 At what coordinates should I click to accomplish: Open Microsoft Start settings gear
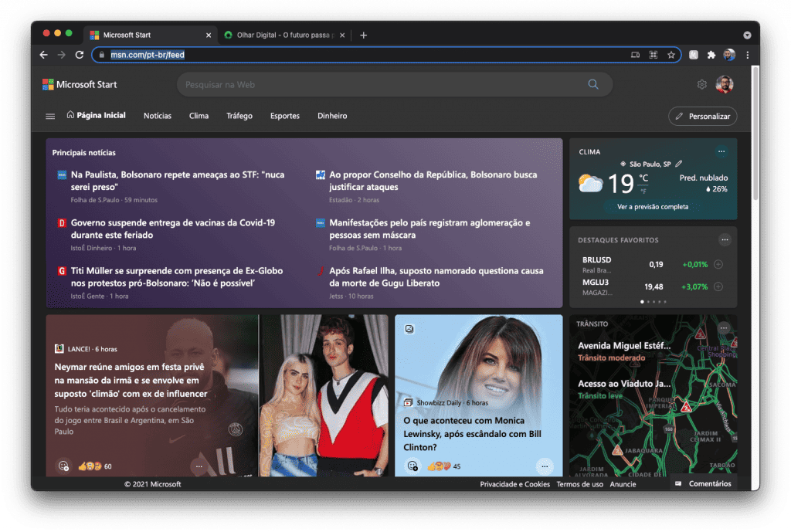(x=701, y=84)
